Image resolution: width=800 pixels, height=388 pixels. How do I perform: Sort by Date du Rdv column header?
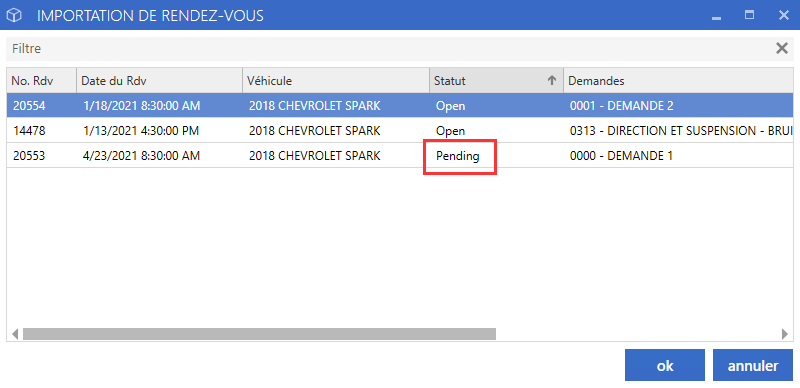159,80
